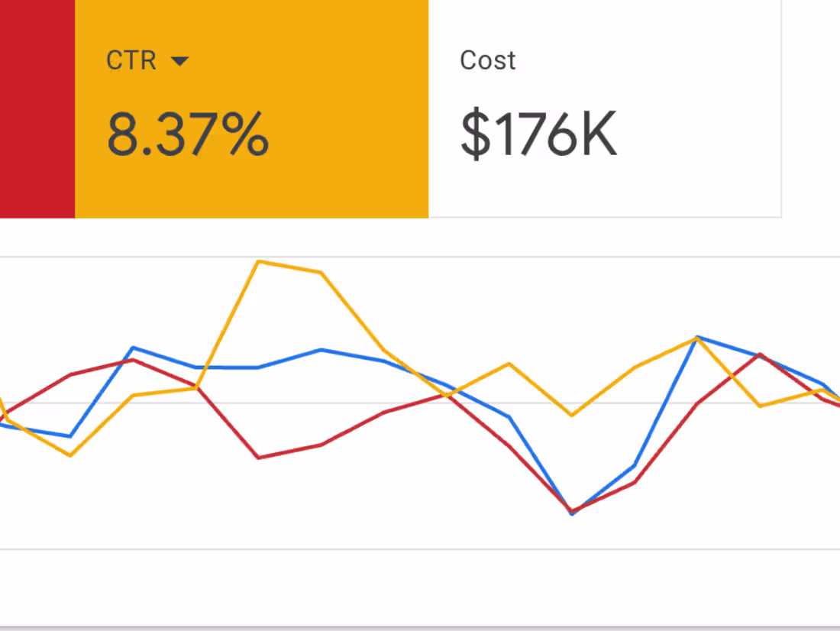
Task: Select a point on the blue trend line
Action: click(321, 350)
